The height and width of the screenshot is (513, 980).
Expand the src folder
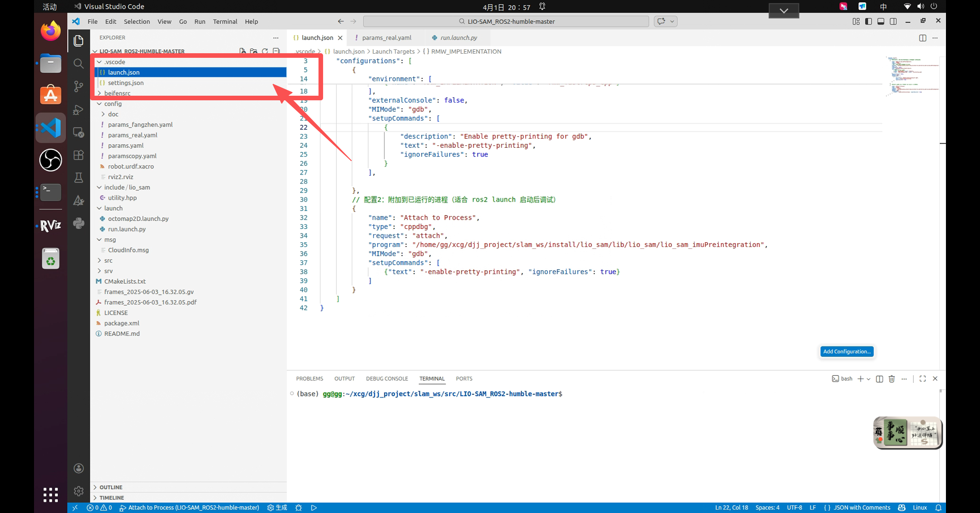click(108, 260)
